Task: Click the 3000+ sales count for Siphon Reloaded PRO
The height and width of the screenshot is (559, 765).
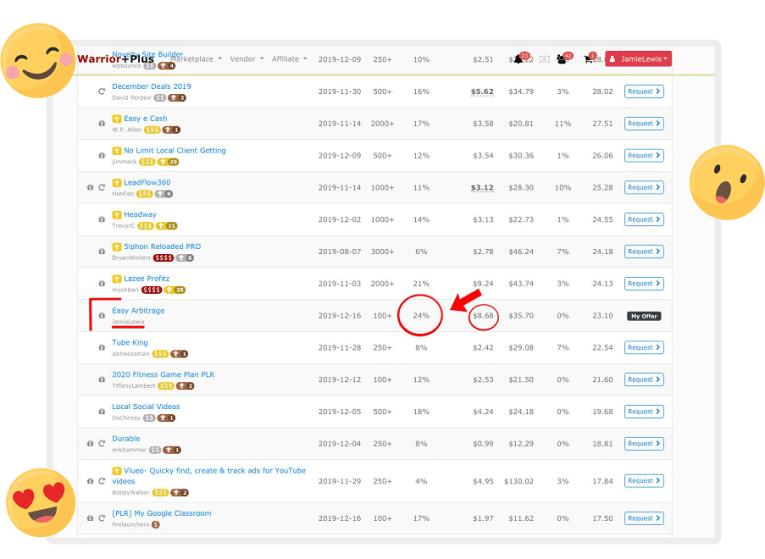Action: (x=382, y=252)
